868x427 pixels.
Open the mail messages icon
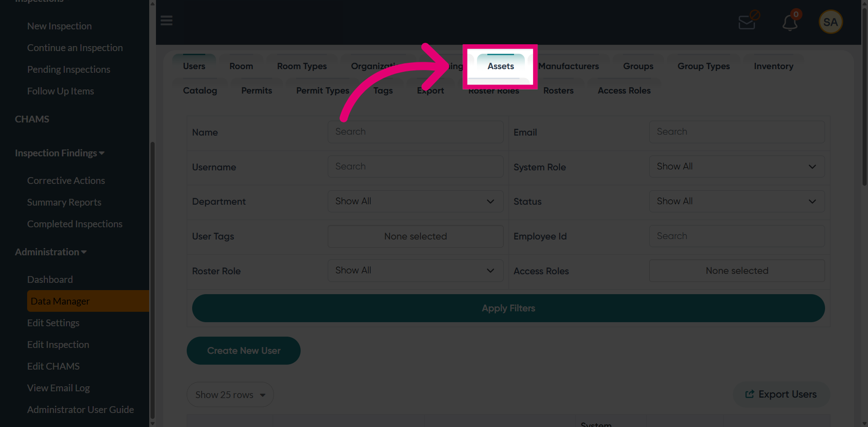click(x=748, y=21)
